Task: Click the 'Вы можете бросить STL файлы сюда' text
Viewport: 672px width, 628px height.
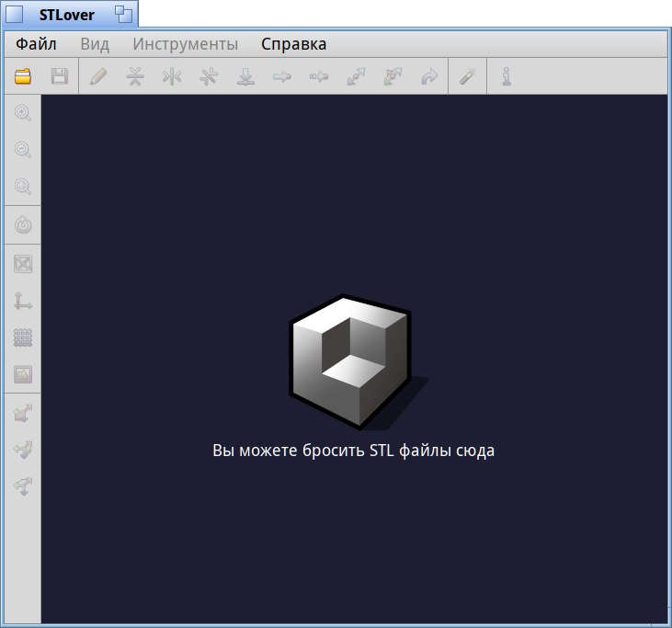Action: 354,451
